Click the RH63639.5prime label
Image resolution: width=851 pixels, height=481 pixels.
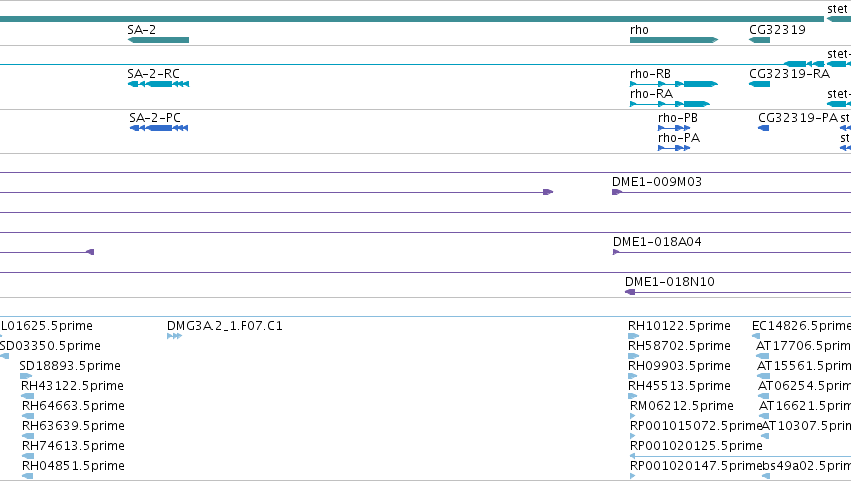(73, 426)
